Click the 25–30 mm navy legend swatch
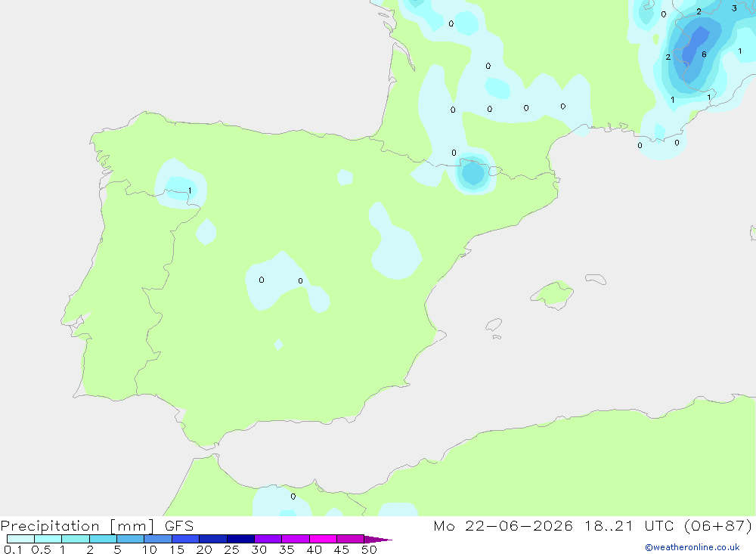The height and width of the screenshot is (554, 756). [x=240, y=539]
